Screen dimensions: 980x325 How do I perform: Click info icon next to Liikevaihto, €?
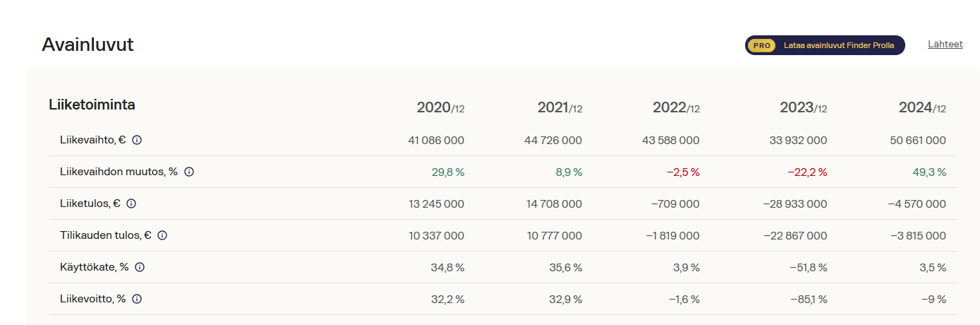pos(137,140)
